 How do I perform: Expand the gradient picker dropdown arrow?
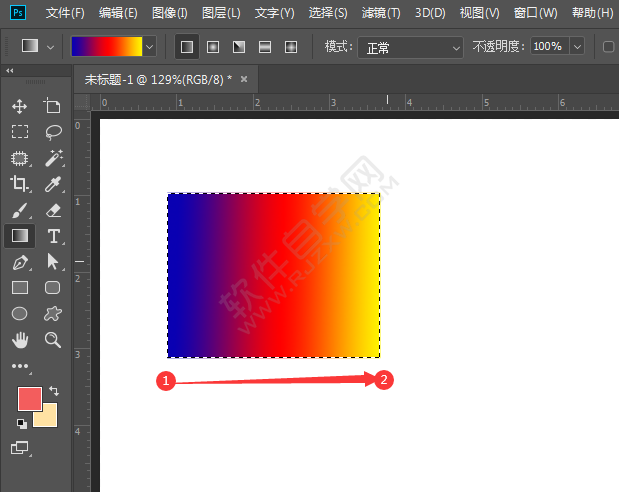149,47
